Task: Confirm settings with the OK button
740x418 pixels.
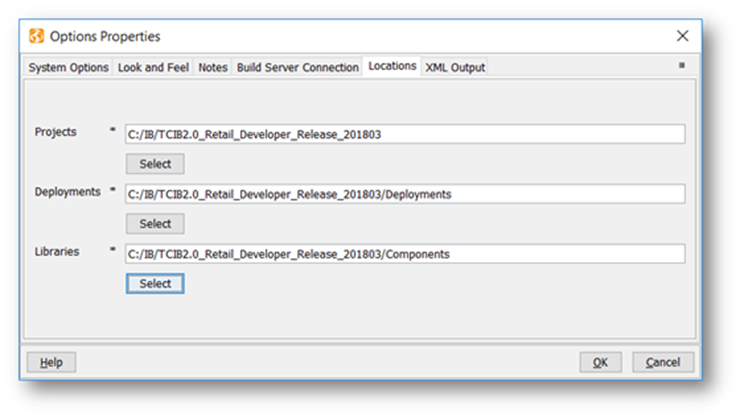Action: pyautogui.click(x=600, y=362)
